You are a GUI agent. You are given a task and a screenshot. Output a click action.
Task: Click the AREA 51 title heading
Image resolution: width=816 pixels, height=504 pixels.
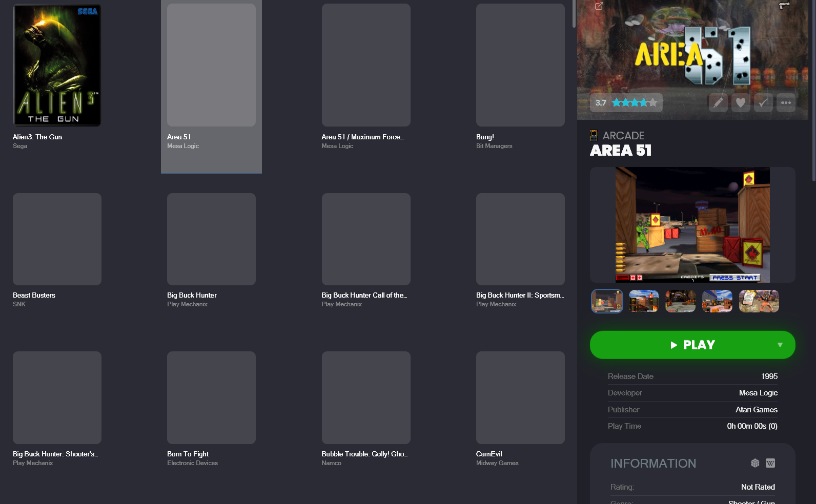(x=621, y=150)
